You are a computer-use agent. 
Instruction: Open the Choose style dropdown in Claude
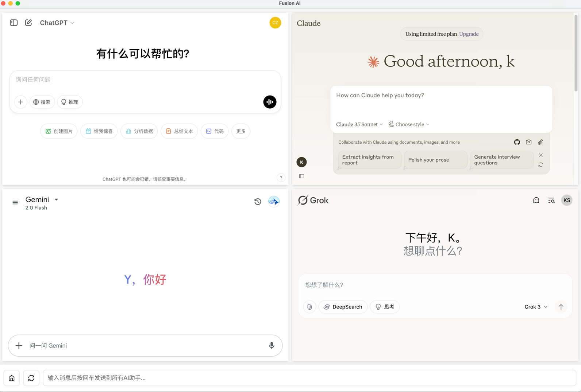[409, 124]
